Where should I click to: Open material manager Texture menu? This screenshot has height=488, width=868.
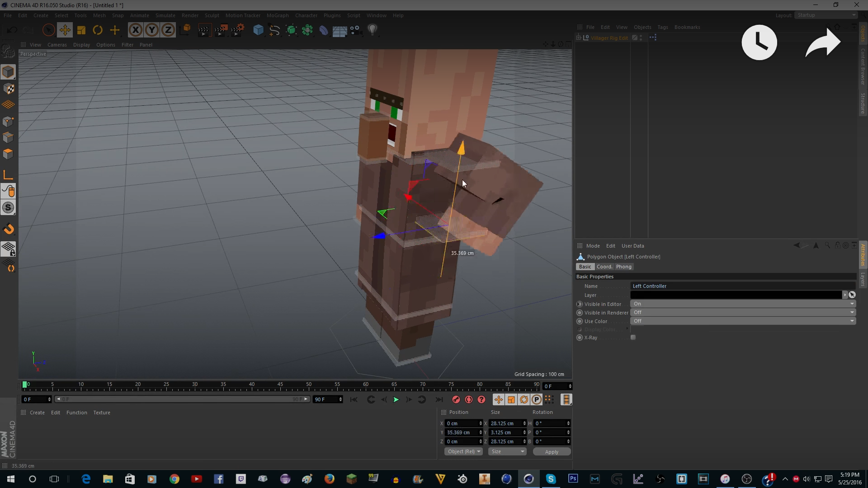(102, 413)
